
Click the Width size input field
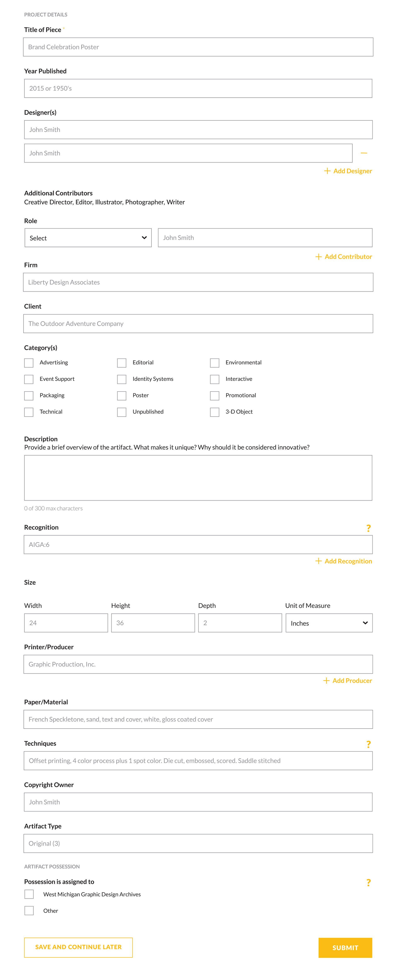tap(66, 623)
